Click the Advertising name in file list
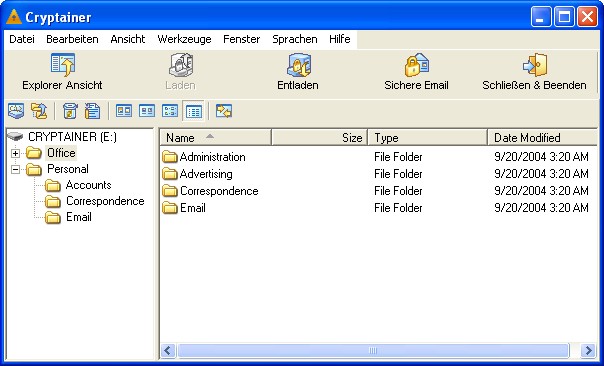The image size is (604, 366). 206,174
